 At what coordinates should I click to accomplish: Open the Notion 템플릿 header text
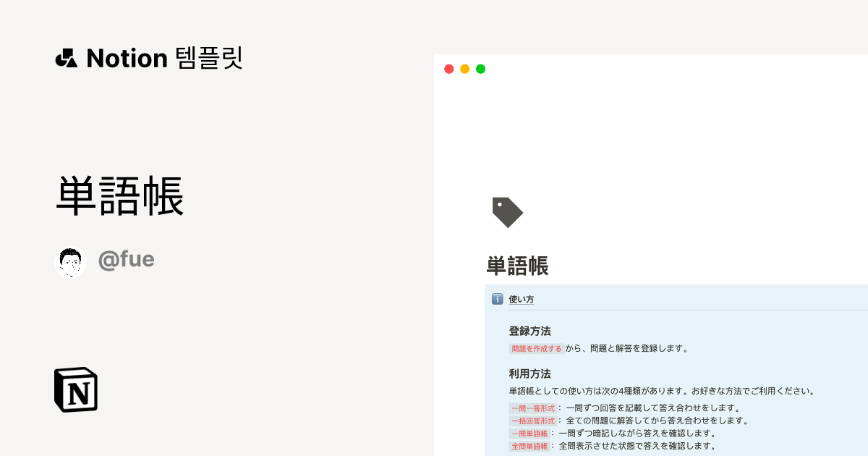point(164,58)
